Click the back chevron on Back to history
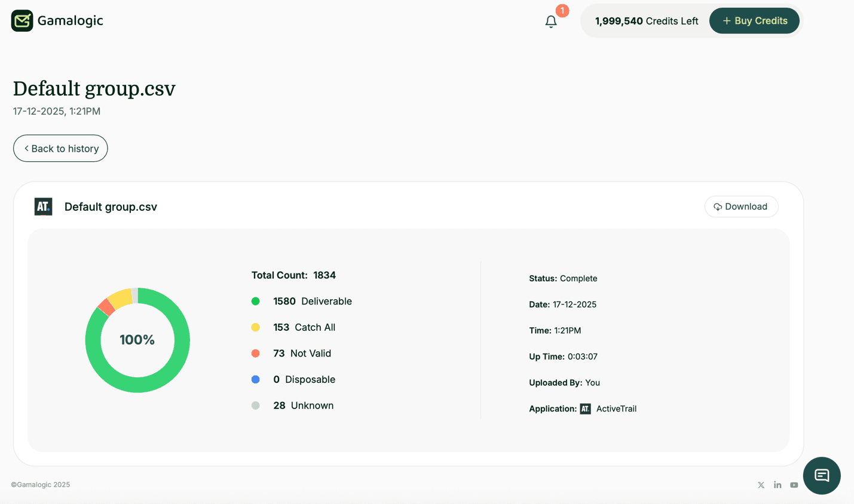The height and width of the screenshot is (504, 854). click(25, 148)
